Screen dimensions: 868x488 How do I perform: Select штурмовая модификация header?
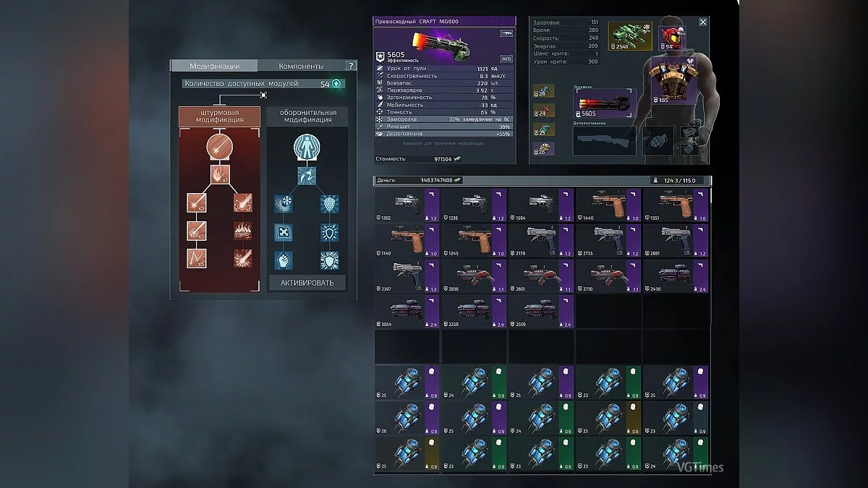pos(219,116)
